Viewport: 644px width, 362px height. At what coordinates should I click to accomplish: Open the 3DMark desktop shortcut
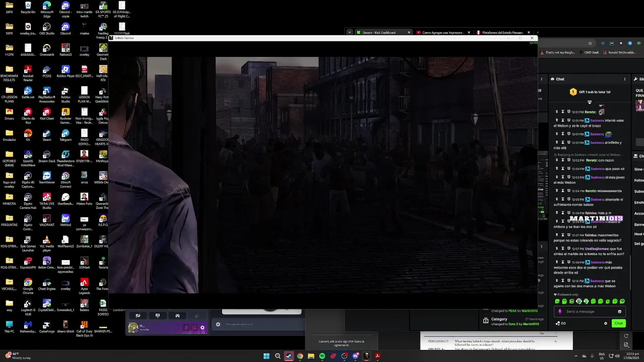[85, 263]
